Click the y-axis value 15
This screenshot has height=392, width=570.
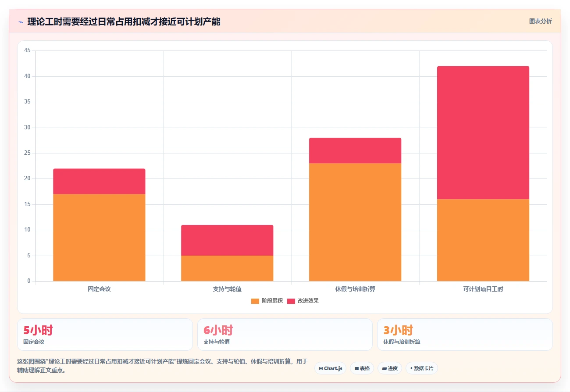pyautogui.click(x=27, y=204)
